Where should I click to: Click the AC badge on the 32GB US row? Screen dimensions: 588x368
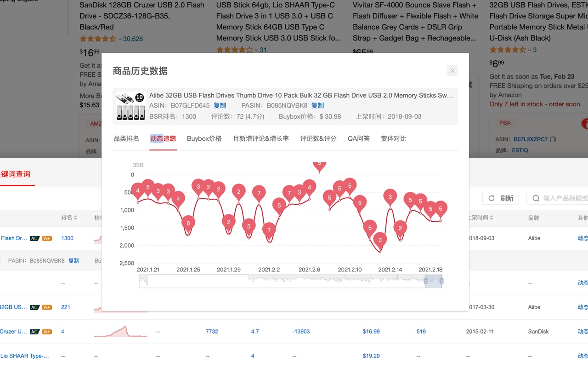[34, 307]
